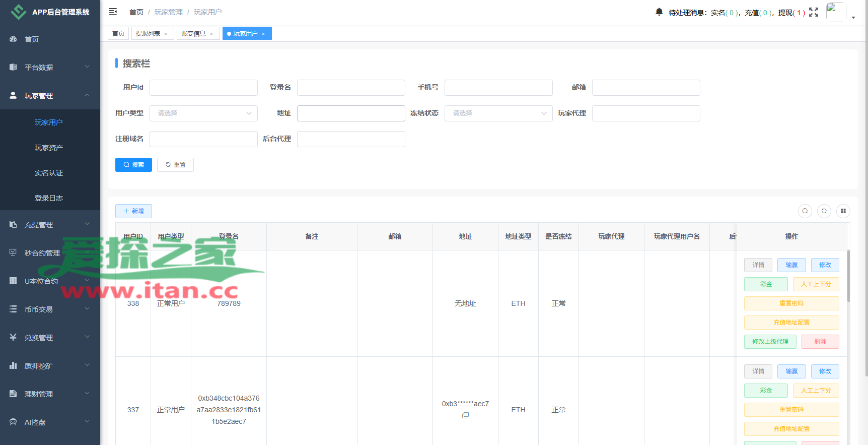Image resolution: width=868 pixels, height=445 pixels.
Task: Close the 提现列表 tab
Action: pyautogui.click(x=166, y=34)
